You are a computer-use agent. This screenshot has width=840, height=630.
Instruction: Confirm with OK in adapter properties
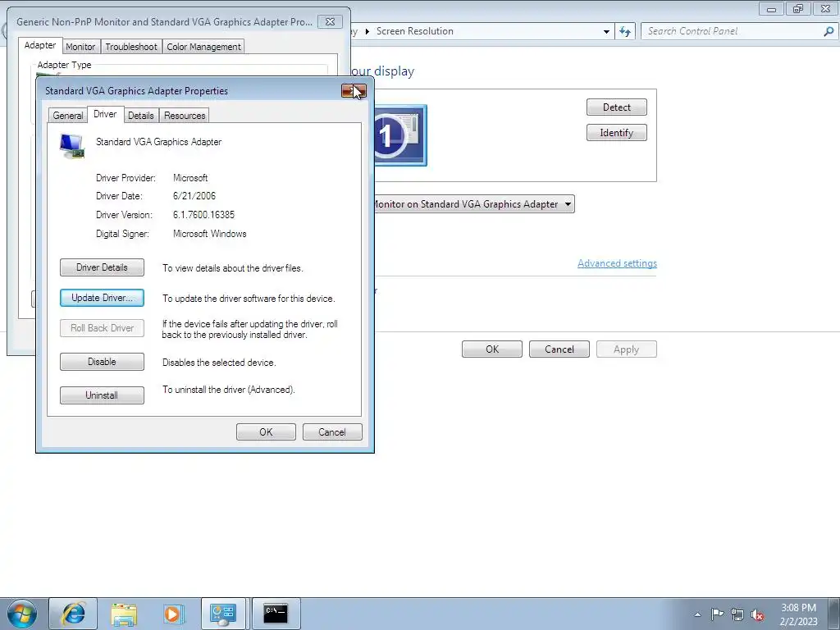click(x=267, y=432)
